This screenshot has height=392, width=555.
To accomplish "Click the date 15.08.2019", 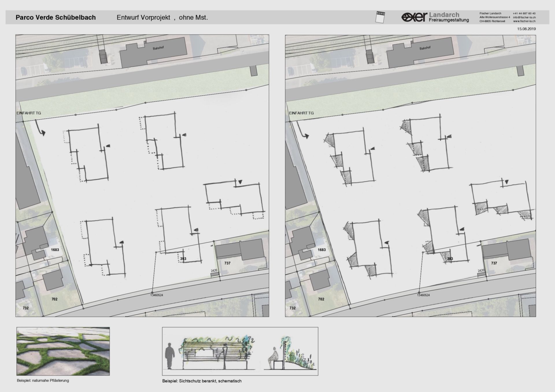I will click(x=526, y=29).
